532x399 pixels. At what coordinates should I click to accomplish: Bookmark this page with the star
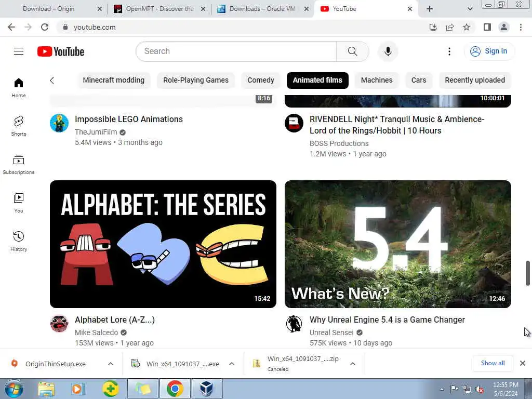(x=467, y=27)
